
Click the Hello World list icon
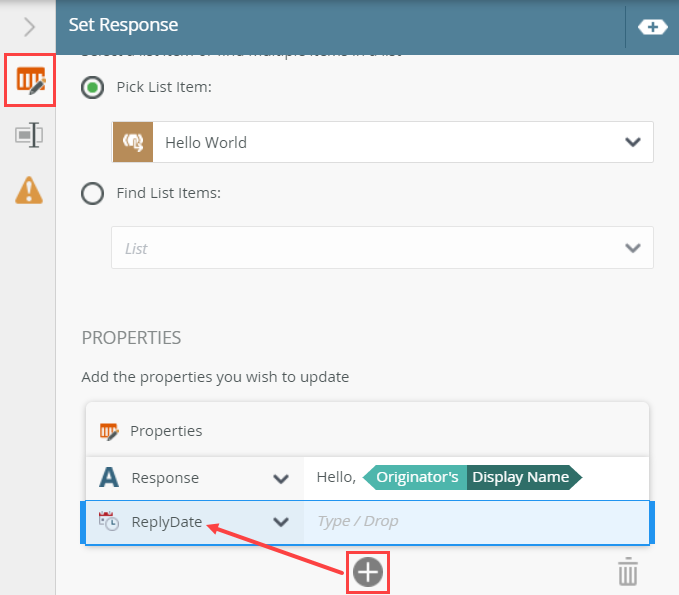click(132, 142)
